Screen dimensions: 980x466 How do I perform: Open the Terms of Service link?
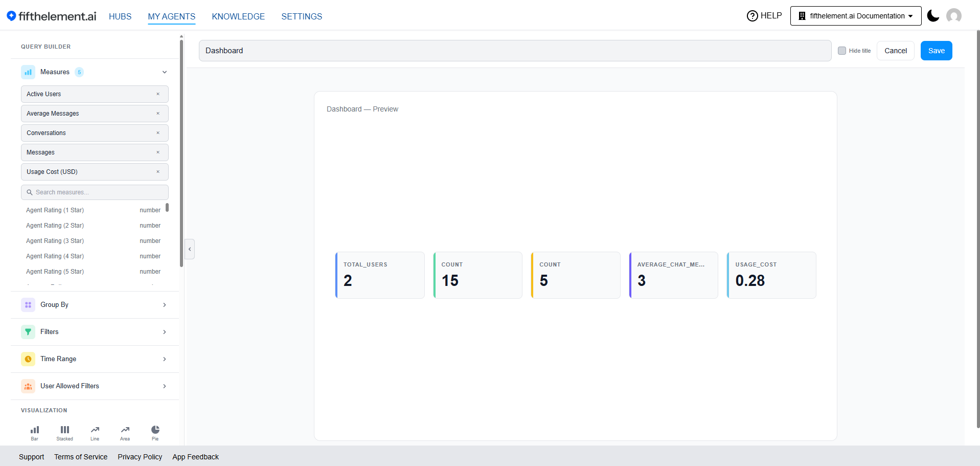coord(81,457)
